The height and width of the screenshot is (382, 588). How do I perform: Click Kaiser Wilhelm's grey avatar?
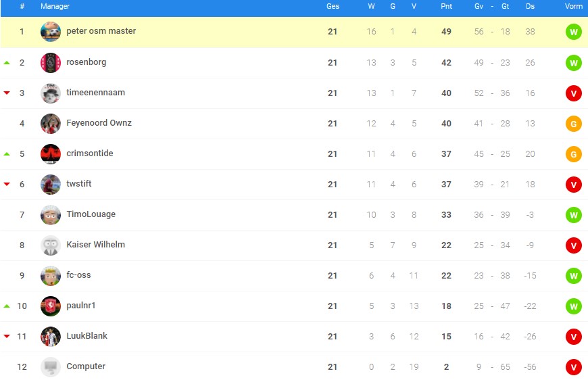(x=51, y=245)
